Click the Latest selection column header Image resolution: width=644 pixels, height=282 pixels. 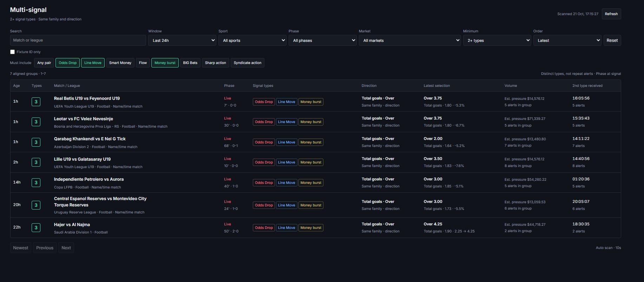point(437,86)
